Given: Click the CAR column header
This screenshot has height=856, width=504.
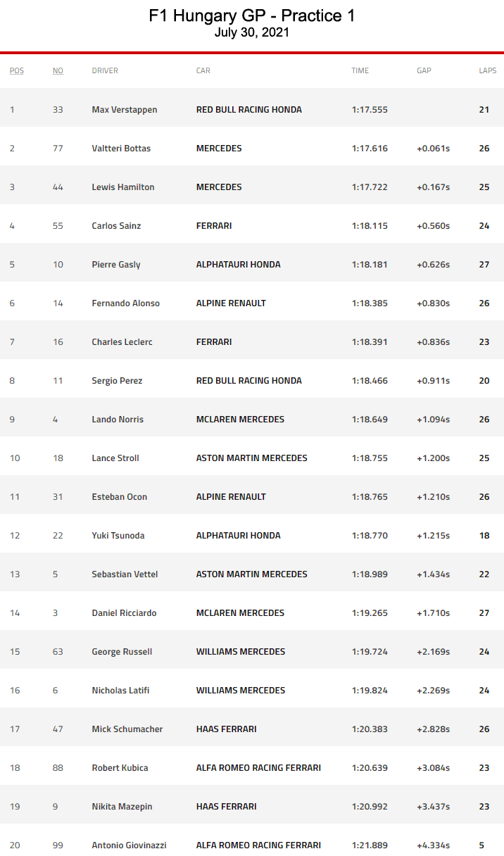Looking at the screenshot, I should pos(203,70).
